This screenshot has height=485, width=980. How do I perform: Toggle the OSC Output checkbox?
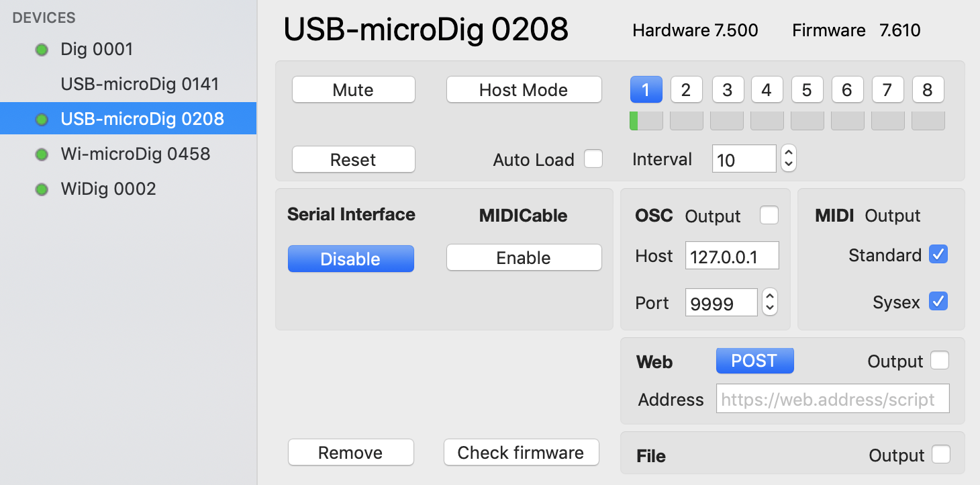769,215
